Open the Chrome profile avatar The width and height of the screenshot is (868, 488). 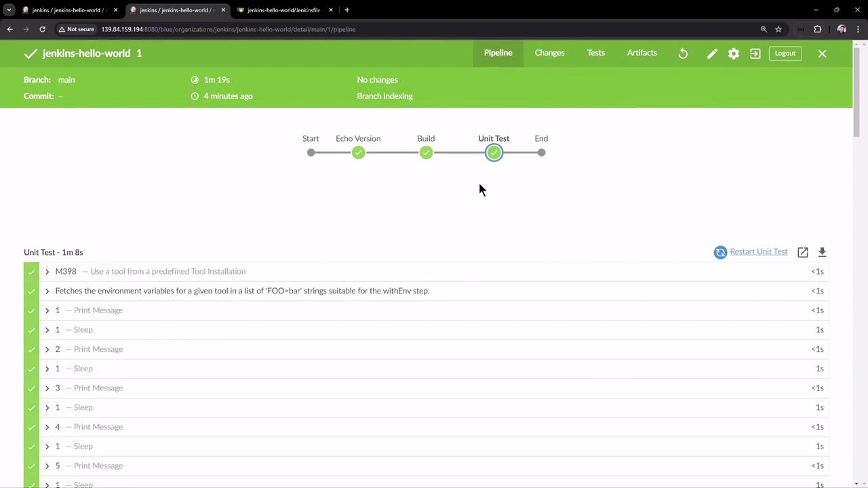click(842, 29)
